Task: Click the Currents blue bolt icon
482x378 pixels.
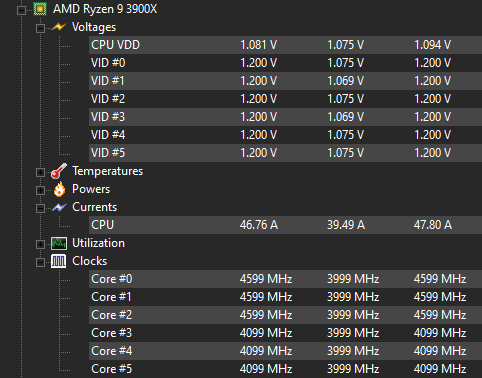Action: click(x=59, y=207)
